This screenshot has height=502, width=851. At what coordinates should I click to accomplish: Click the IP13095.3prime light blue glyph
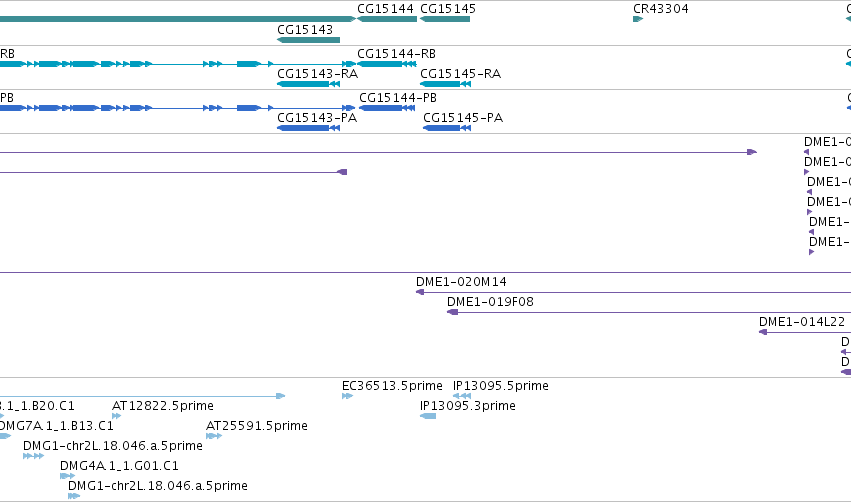coord(428,416)
